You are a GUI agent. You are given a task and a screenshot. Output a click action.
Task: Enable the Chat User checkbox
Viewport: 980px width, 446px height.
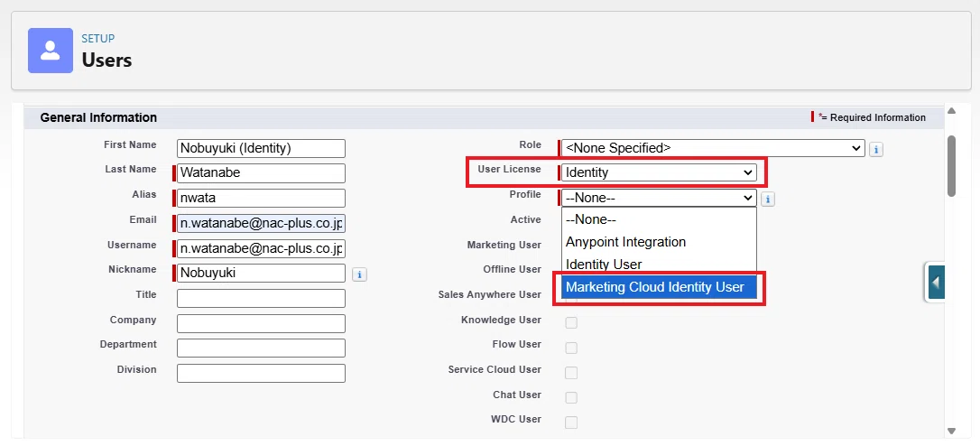coord(570,398)
